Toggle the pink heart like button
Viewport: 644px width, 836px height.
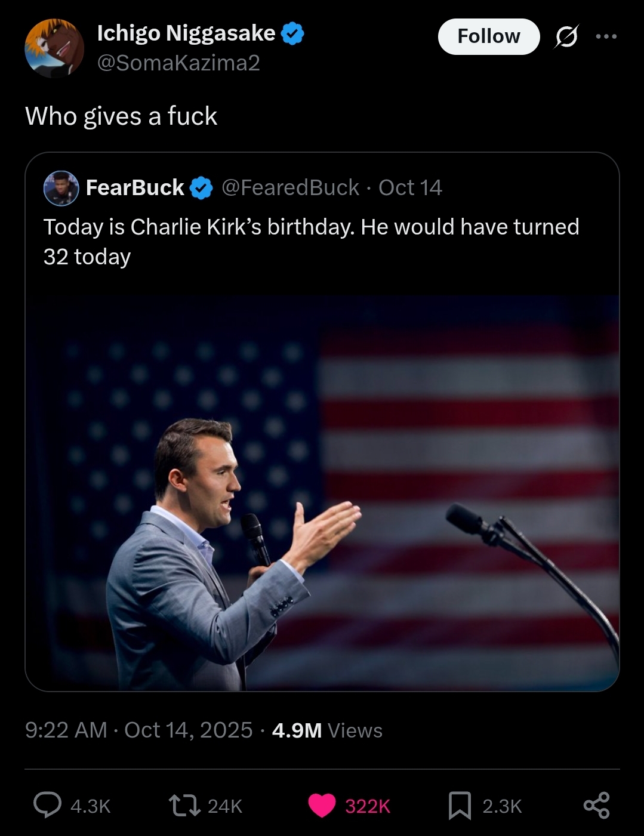tap(322, 805)
